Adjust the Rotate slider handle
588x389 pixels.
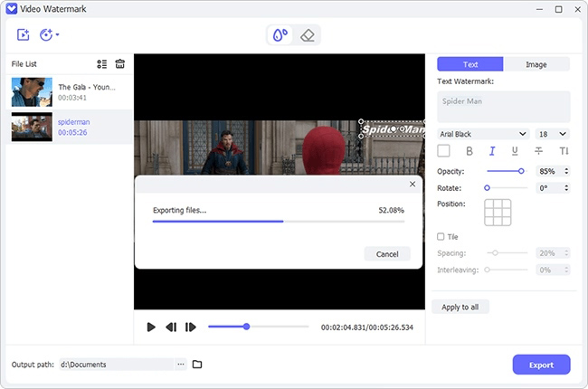point(487,187)
